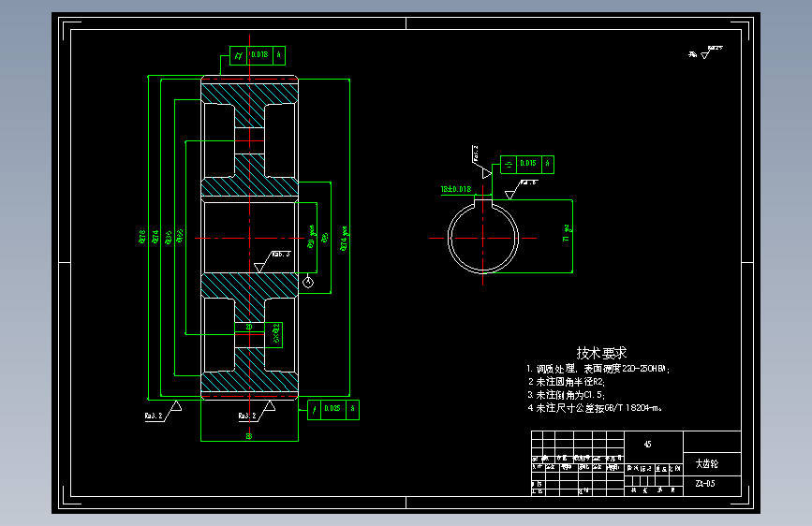Select the keyway depth dimension right of circle
The height and width of the screenshot is (526, 812).
[x=567, y=233]
